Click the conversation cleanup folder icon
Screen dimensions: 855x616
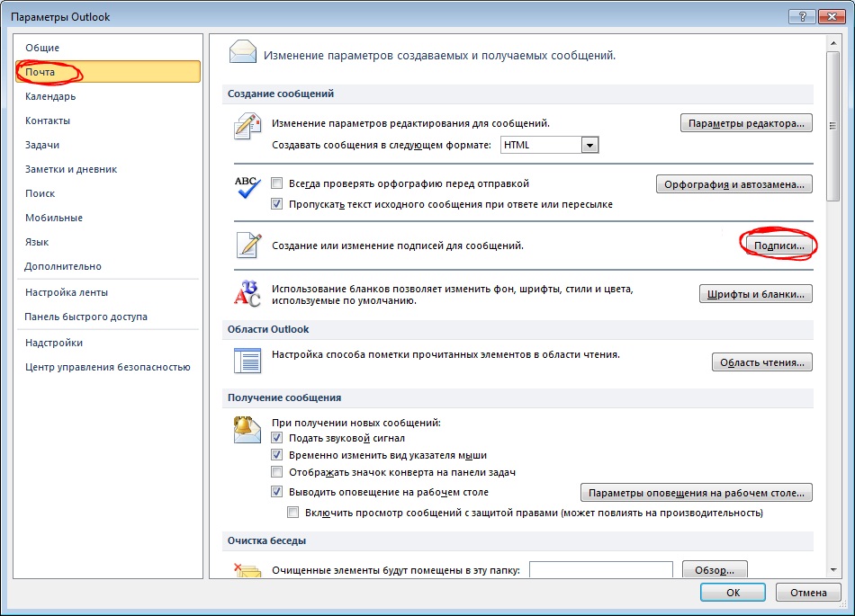pyautogui.click(x=247, y=570)
